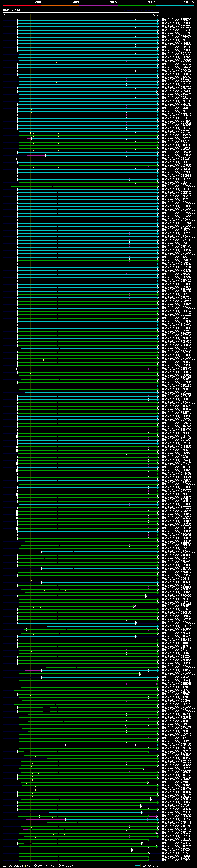Select the UniRef100_Q753X3 label
This screenshot has width=197, height=868.
[x=177, y=833]
